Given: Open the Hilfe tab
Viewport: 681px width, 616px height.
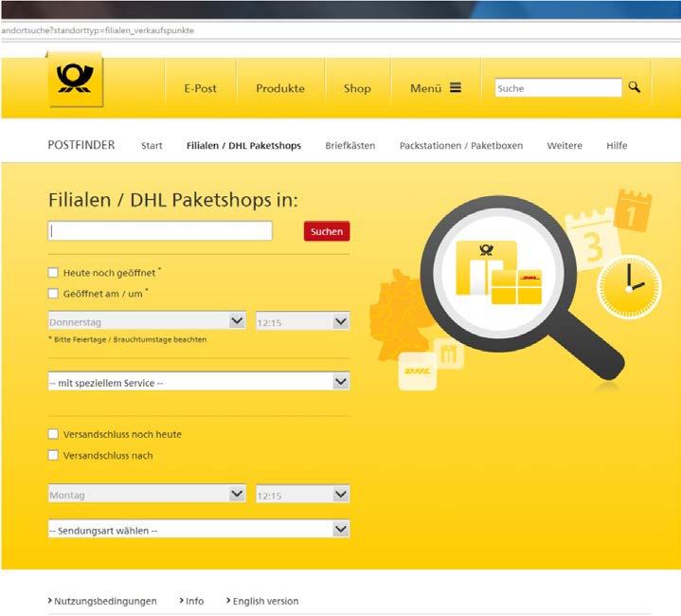Looking at the screenshot, I should pos(617,146).
